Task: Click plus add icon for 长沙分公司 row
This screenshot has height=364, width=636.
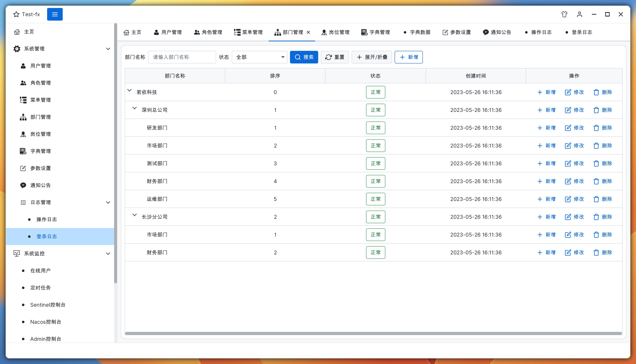Action: pyautogui.click(x=540, y=217)
